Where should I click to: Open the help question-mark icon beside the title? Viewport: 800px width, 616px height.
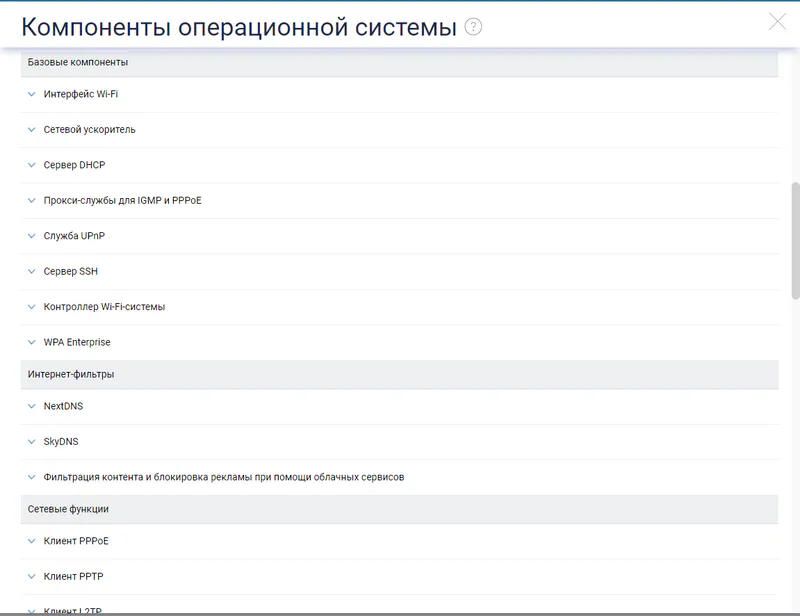[x=473, y=27]
